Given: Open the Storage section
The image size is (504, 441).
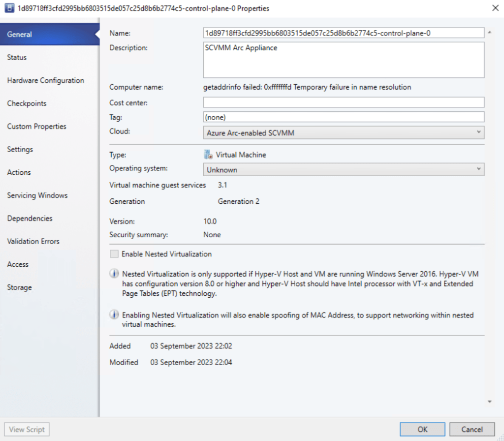Looking at the screenshot, I should click(19, 287).
